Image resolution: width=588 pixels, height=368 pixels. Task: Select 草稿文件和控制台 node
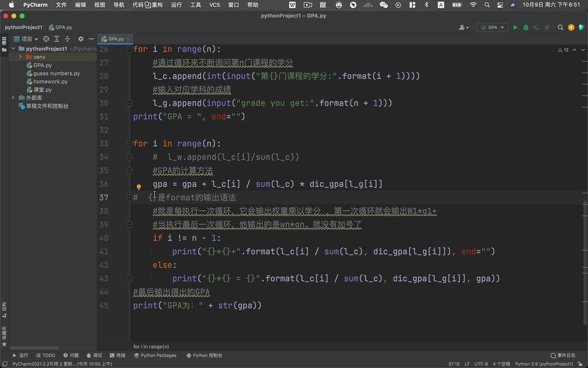click(x=47, y=106)
